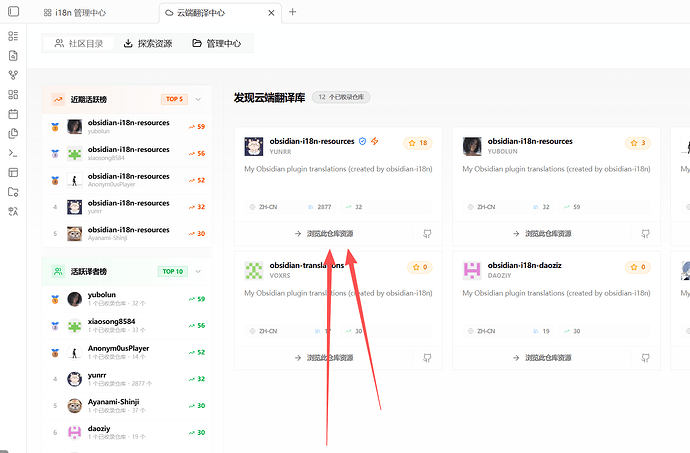690x453 pixels.
Task: Browse resources of VOXRS repository card
Action: click(324, 358)
